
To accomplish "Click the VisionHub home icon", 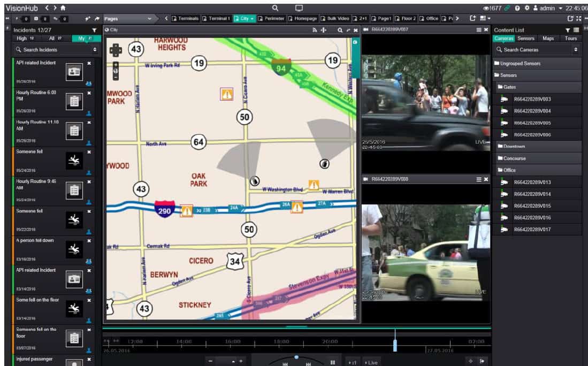I will pos(63,8).
